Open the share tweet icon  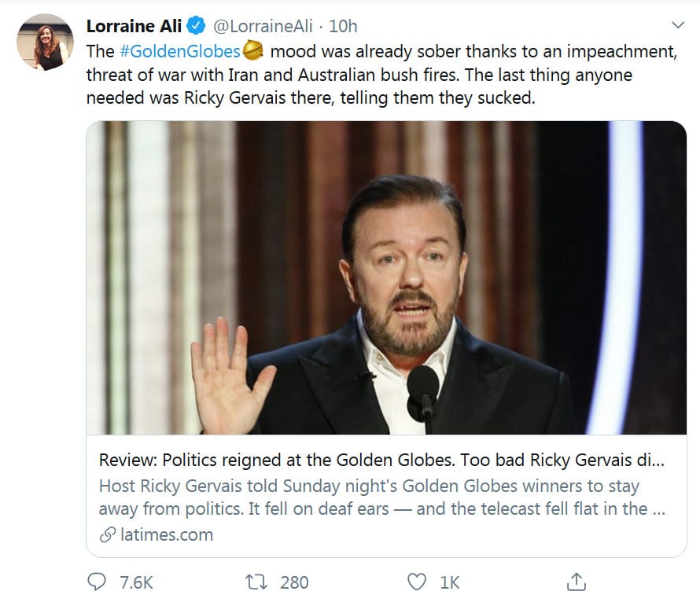577,582
